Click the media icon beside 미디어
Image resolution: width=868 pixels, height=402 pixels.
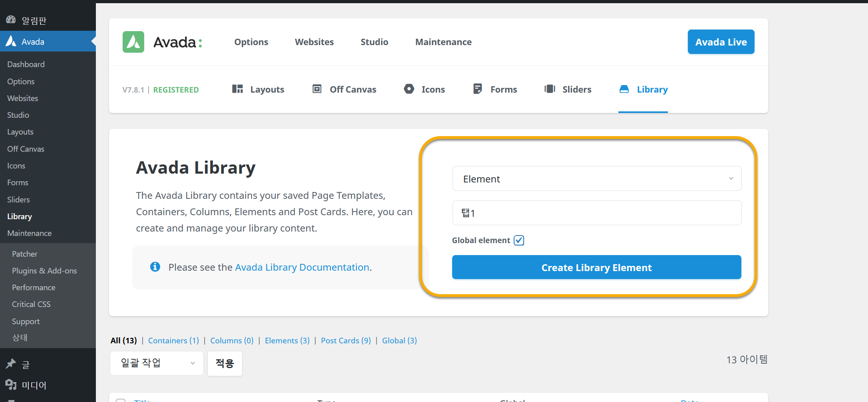click(x=11, y=384)
